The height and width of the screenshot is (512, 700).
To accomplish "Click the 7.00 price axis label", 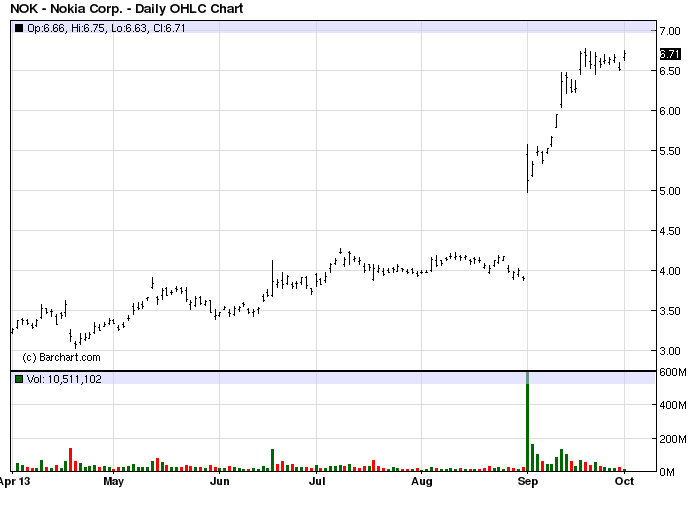I will 670,31.
